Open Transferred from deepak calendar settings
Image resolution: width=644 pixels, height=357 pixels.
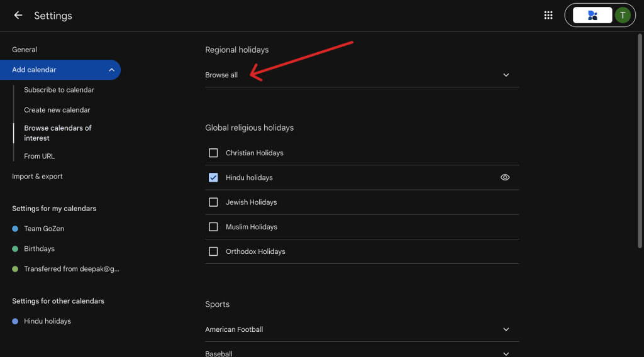coord(72,269)
